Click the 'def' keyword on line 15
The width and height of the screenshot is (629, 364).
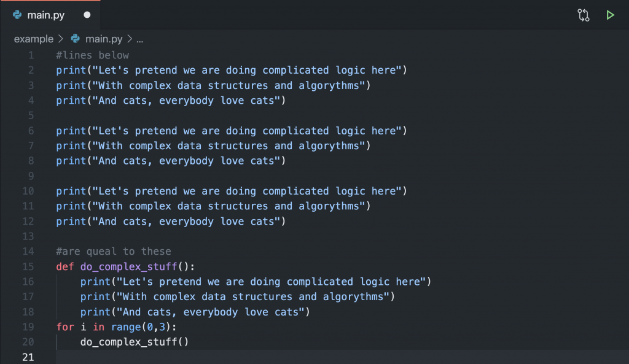(x=65, y=266)
